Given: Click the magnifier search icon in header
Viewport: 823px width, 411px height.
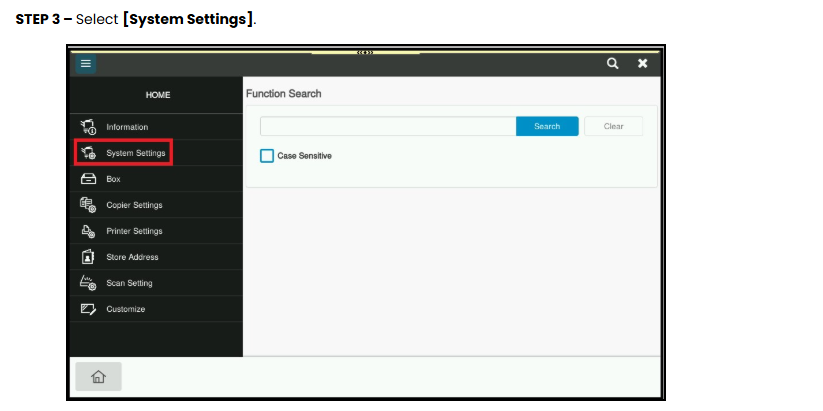Looking at the screenshot, I should click(x=613, y=64).
